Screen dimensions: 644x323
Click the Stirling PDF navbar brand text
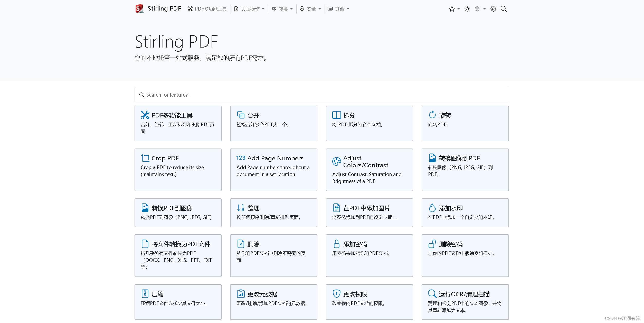164,9
